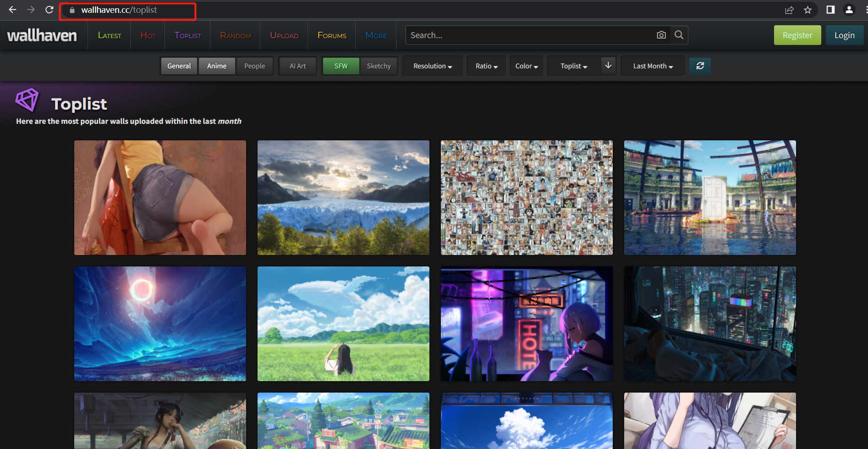Search by image using the camera icon

[661, 35]
